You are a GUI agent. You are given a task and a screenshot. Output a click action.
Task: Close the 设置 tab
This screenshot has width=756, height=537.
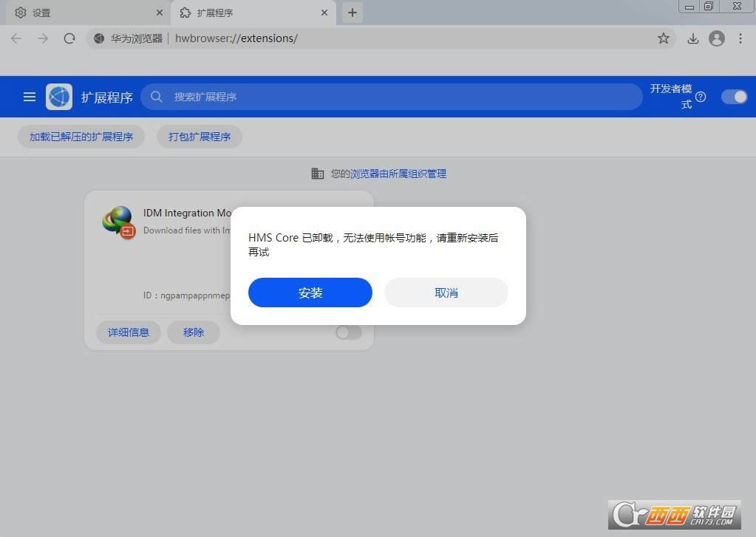point(160,13)
